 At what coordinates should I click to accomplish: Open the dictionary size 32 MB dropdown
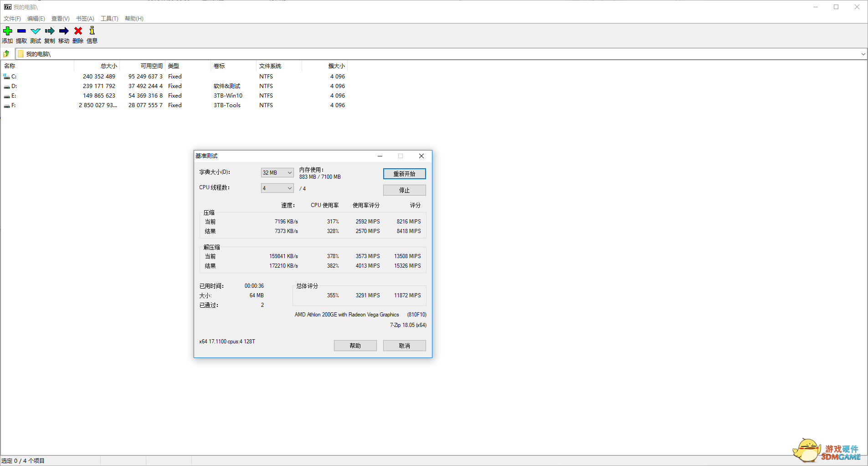point(277,173)
